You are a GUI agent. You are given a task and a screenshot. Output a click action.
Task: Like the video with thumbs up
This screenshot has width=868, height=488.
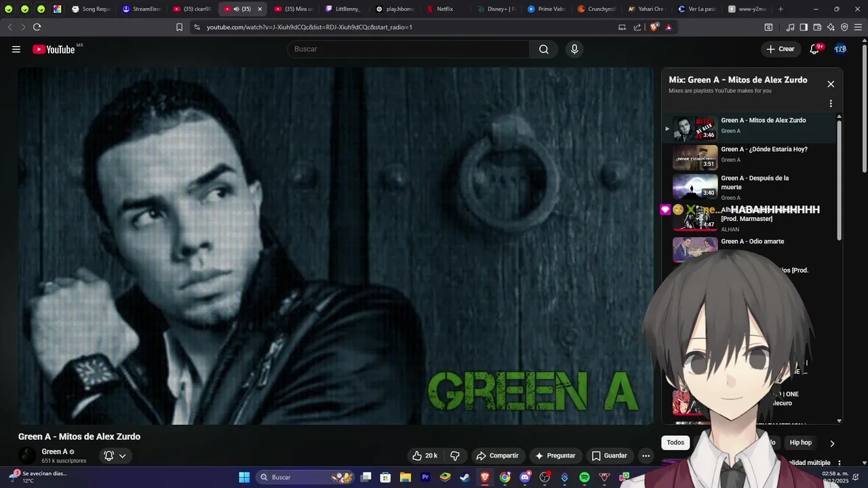click(425, 455)
